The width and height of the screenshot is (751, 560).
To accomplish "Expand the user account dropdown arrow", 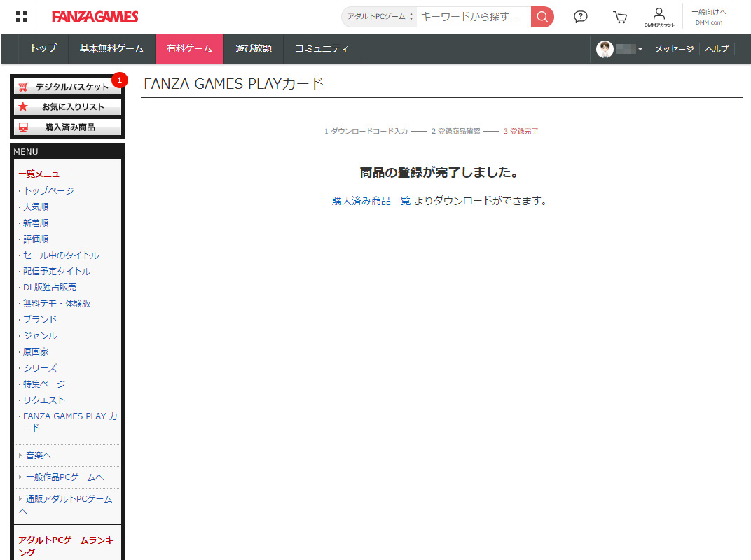I will coord(640,49).
